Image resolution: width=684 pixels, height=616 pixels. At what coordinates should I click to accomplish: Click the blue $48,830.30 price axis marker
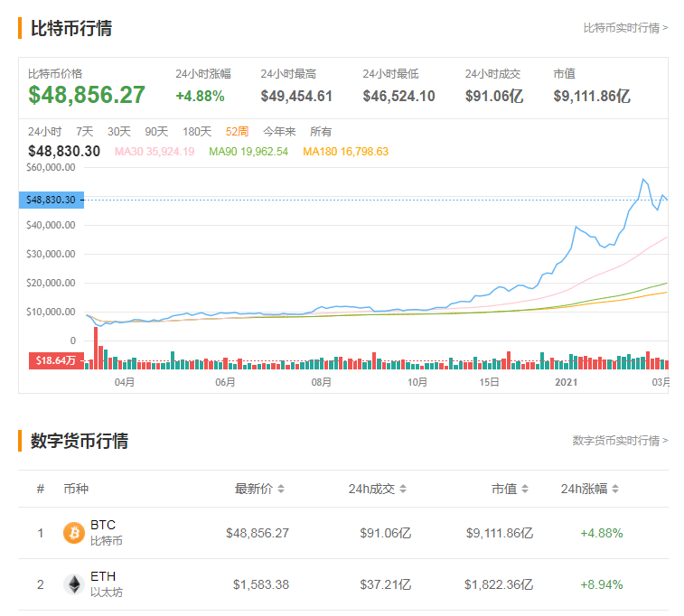[52, 200]
